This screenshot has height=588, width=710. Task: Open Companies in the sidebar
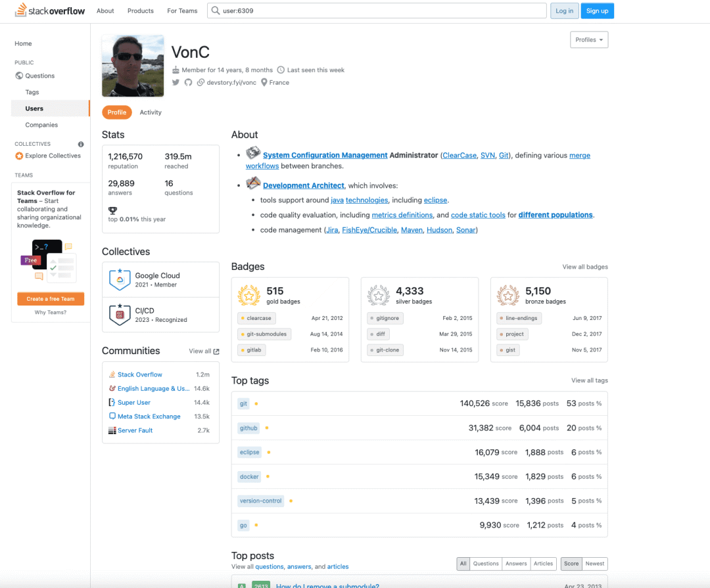tap(41, 124)
